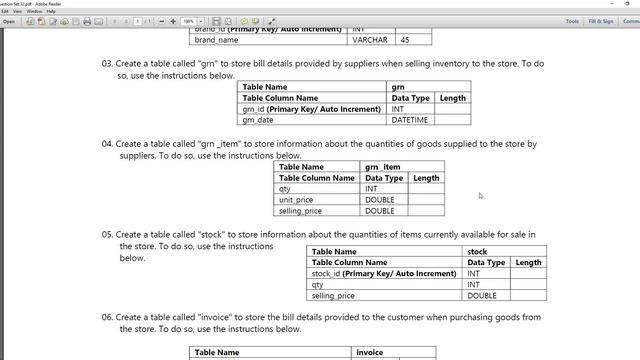Click the 'stock' table name value cell
The width and height of the screenshot is (640, 360).
tap(504, 251)
